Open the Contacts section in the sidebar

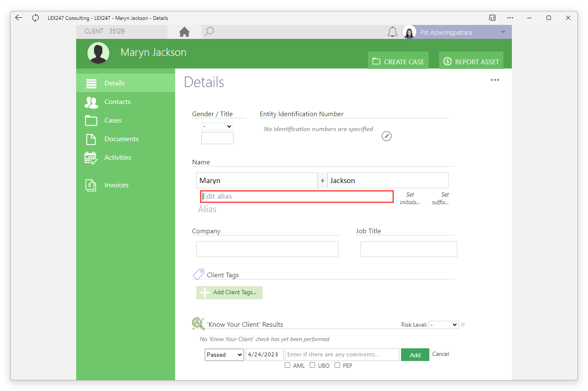tap(126, 101)
